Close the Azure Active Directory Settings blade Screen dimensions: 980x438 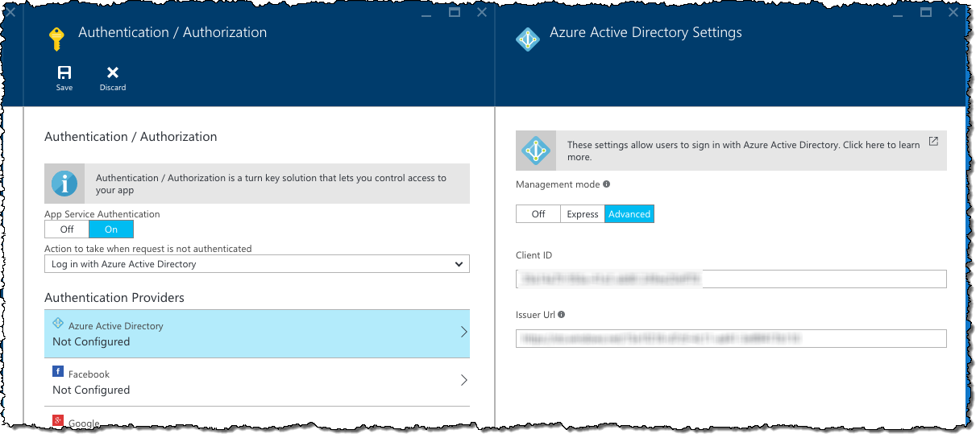954,12
